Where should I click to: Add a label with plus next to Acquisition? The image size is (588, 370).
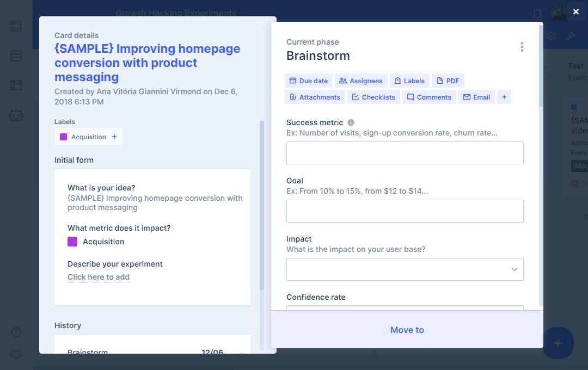114,137
